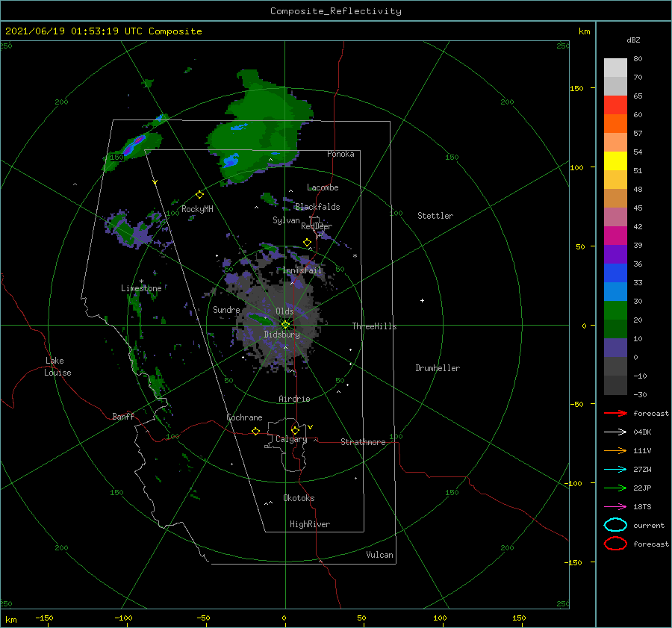
Task: Click the Airdrie label
Action: click(x=294, y=399)
